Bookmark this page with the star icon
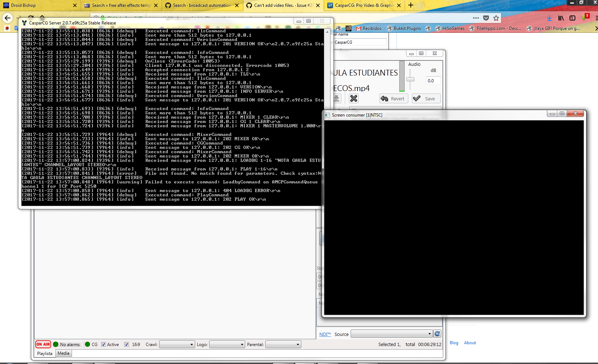598x364 pixels. [x=496, y=18]
